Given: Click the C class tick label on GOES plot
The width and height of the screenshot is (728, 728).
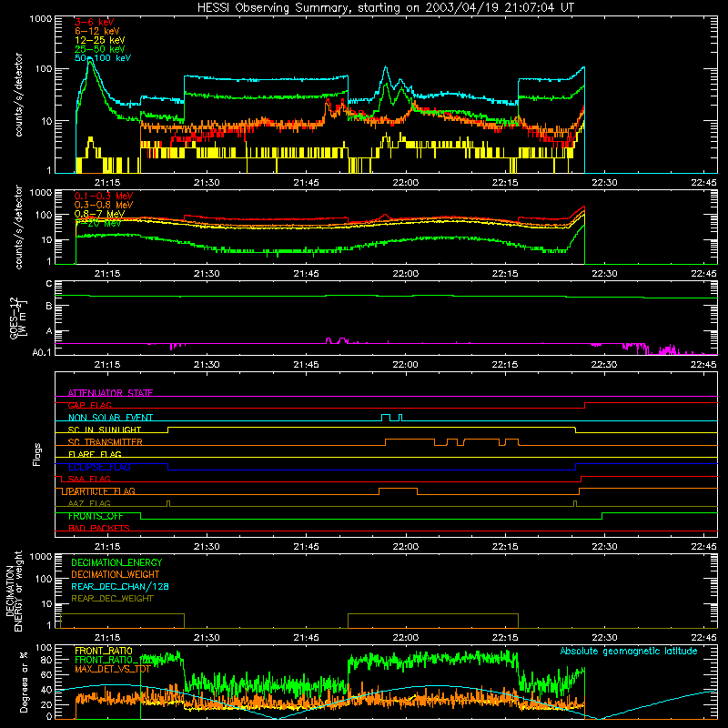Looking at the screenshot, I should (49, 284).
